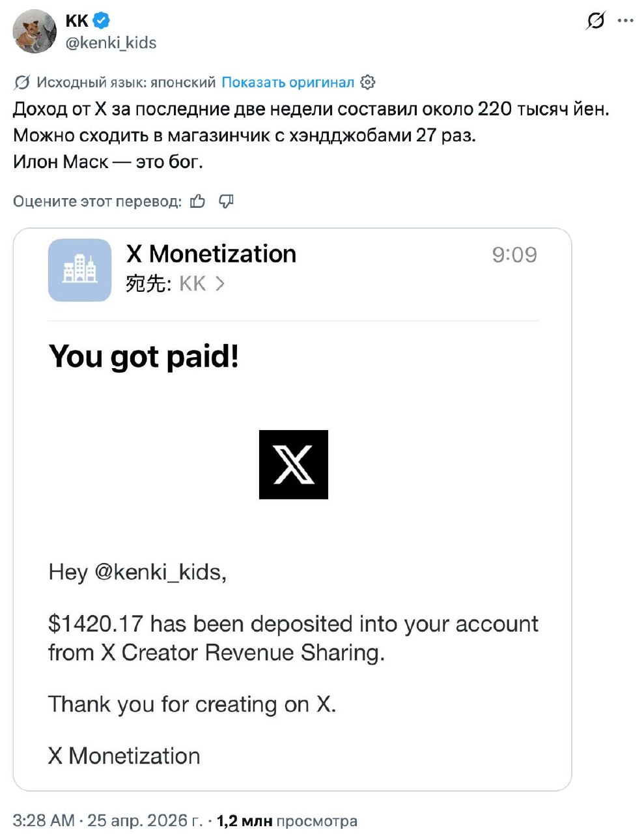Rate the translation with thumbs down

tap(226, 201)
